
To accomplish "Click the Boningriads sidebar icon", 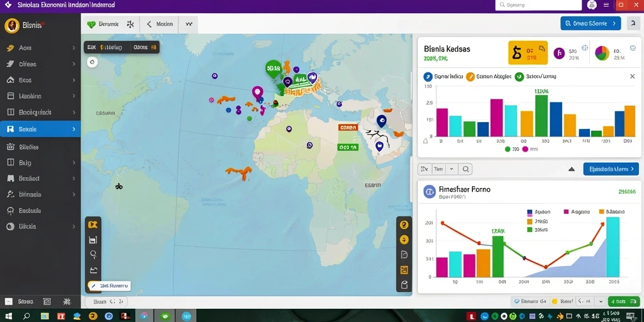I will [x=11, y=112].
